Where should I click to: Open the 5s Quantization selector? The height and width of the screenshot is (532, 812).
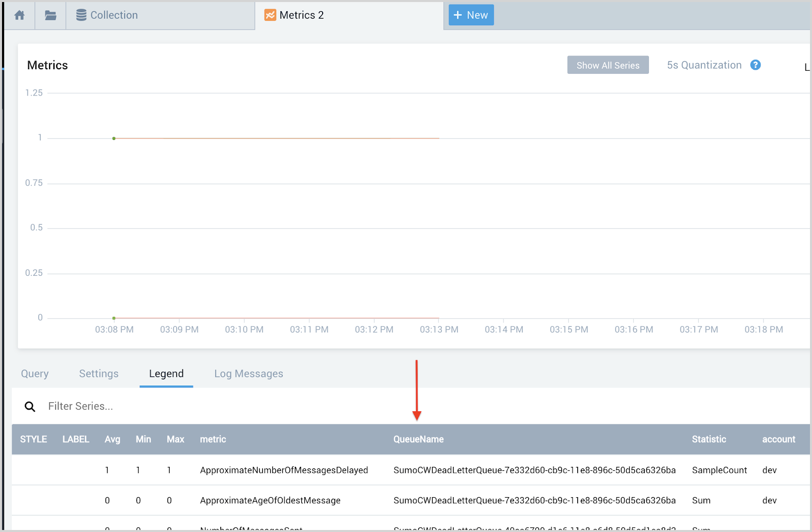pyautogui.click(x=705, y=65)
